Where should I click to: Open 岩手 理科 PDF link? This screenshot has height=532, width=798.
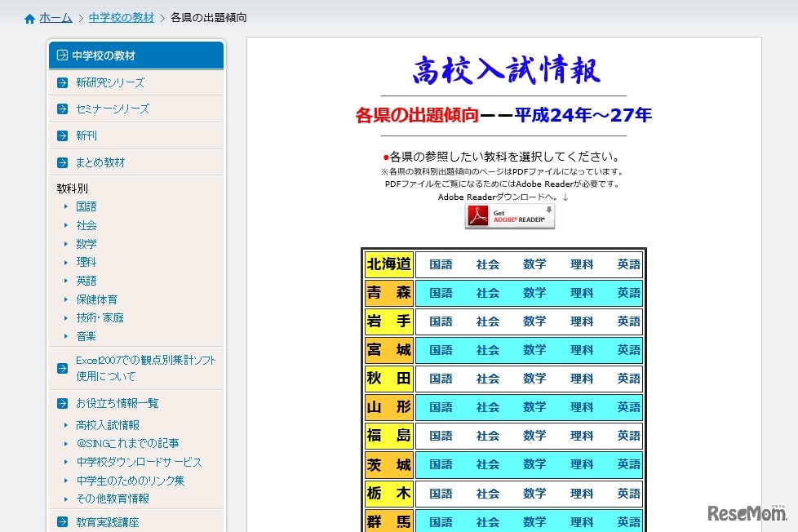582,321
